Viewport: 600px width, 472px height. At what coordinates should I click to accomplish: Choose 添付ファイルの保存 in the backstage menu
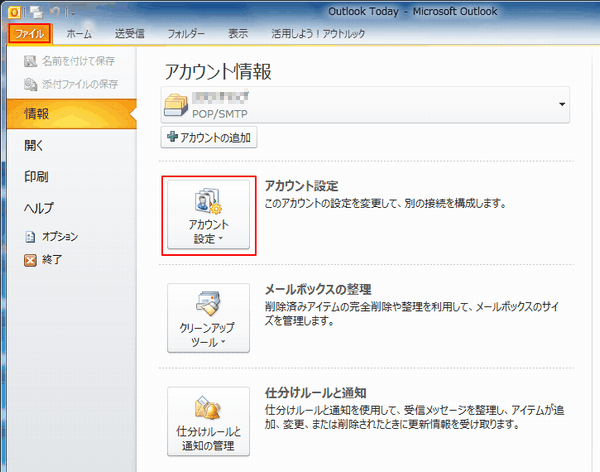(71, 84)
